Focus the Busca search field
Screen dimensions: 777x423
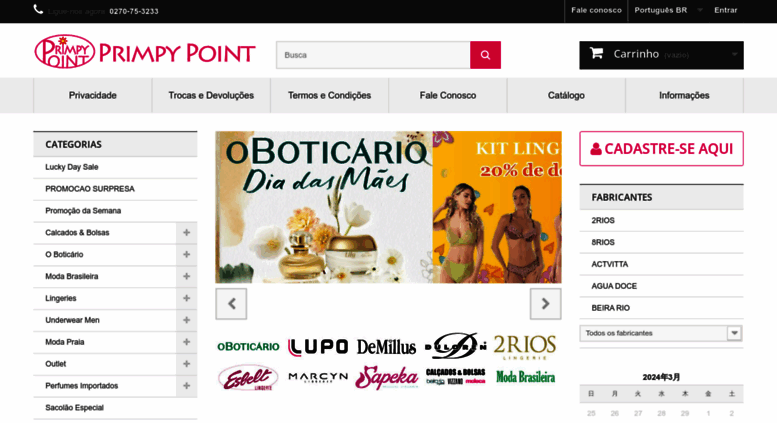pyautogui.click(x=373, y=55)
